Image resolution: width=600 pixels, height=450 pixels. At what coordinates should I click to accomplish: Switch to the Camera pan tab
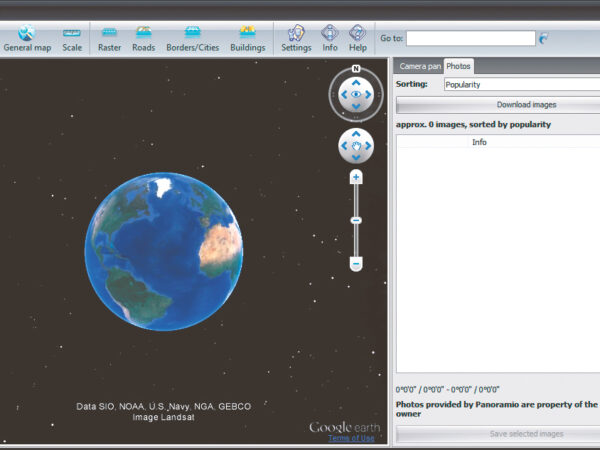pyautogui.click(x=419, y=66)
